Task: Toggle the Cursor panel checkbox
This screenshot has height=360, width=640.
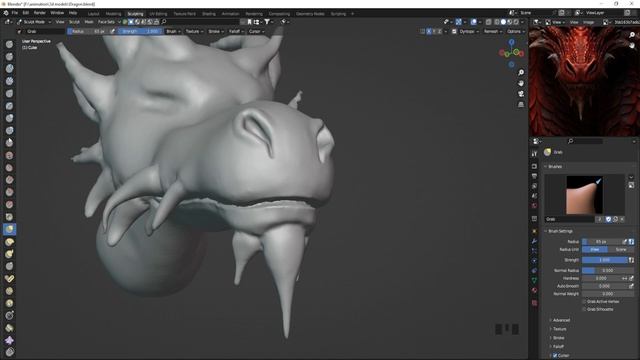Action: coord(555,356)
